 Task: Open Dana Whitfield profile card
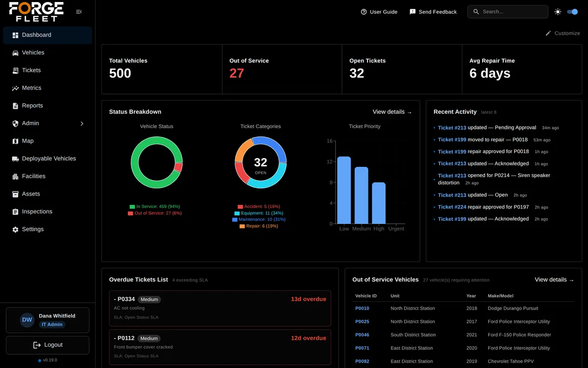click(48, 320)
